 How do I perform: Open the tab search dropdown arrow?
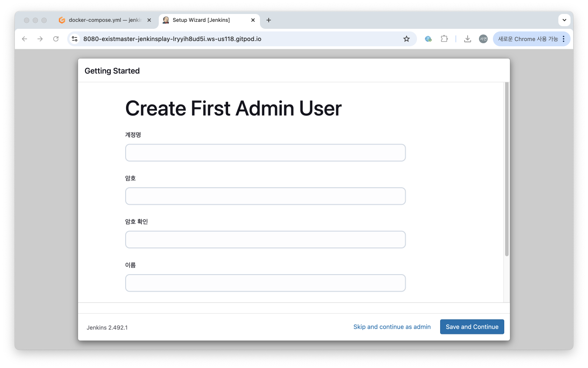(564, 20)
